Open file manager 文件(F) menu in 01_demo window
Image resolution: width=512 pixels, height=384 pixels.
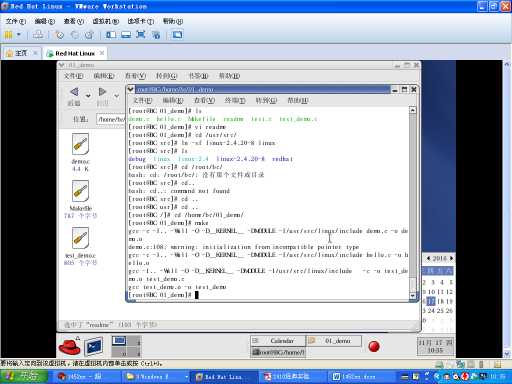point(73,76)
